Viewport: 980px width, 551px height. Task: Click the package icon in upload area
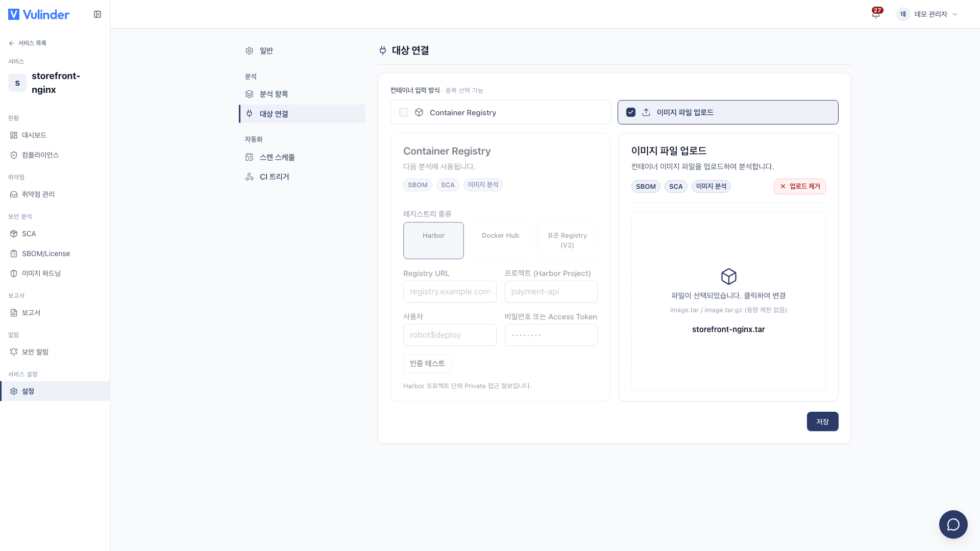tap(728, 277)
